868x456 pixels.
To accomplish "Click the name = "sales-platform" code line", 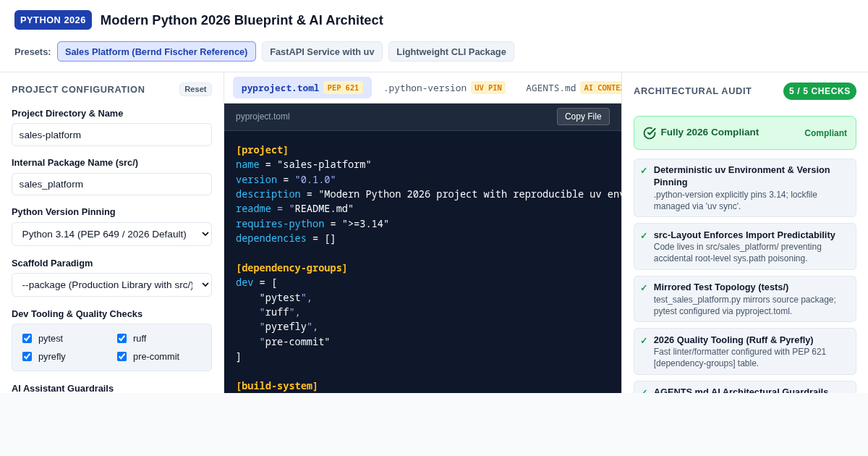I will point(304,164).
